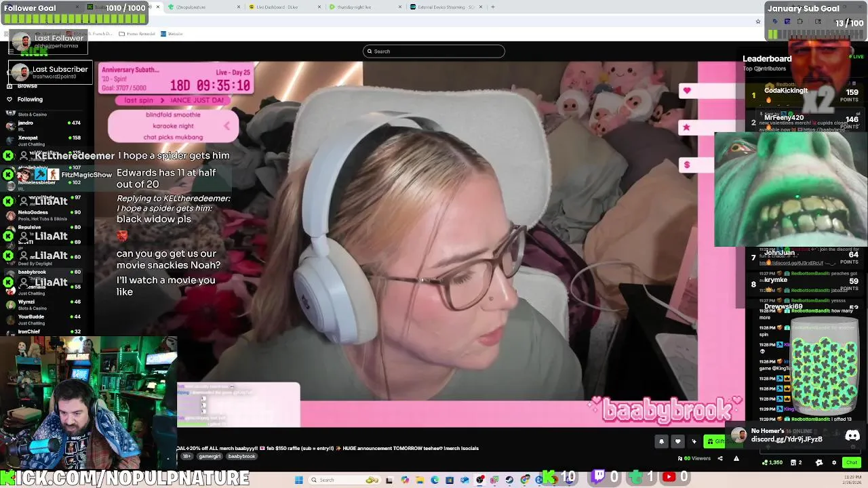Open IronChief channel in Following list
This screenshot has width=868, height=488.
pos(44,331)
